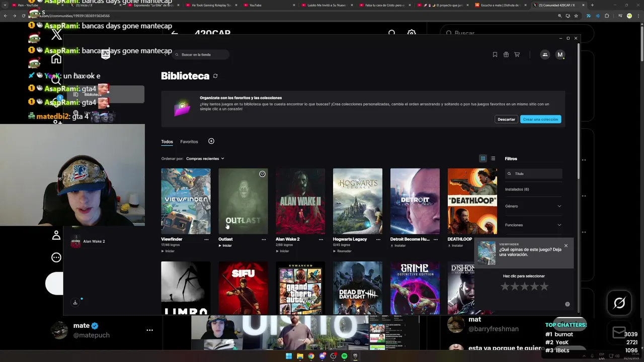Open a new browser tab
The width and height of the screenshot is (644, 362).
click(x=592, y=5)
